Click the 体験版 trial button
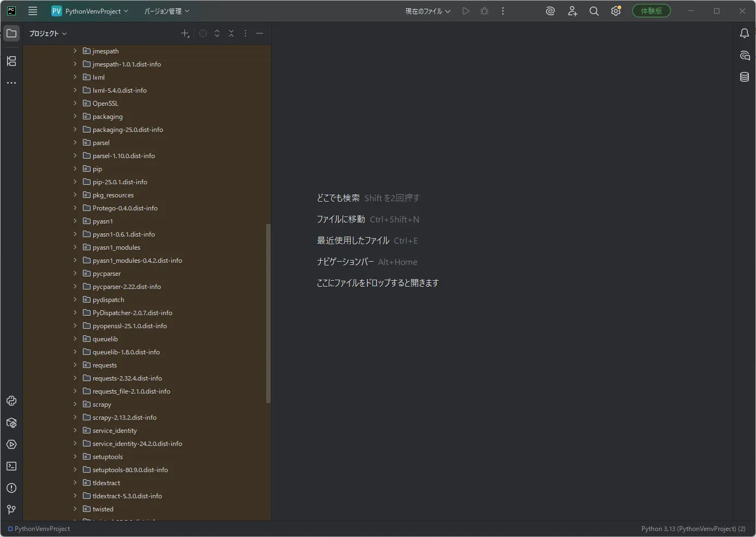Image resolution: width=756 pixels, height=537 pixels. click(651, 11)
